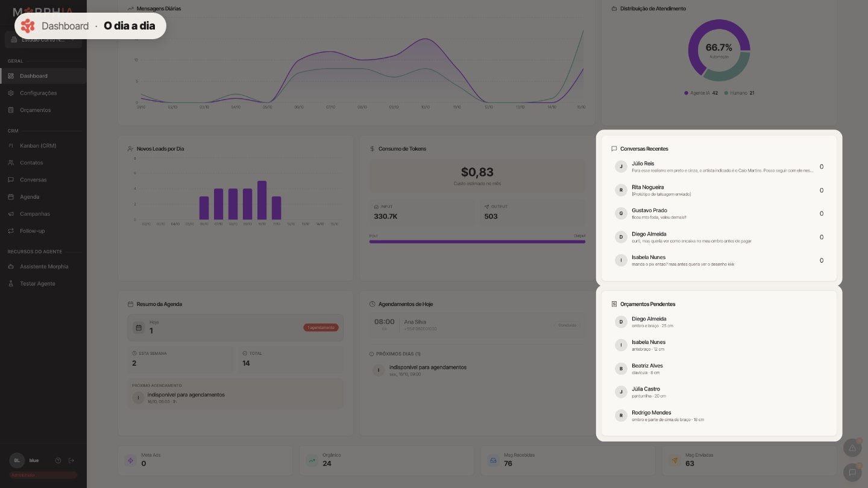The height and width of the screenshot is (488, 868).
Task: Click the 08:00 Ana Silva appointment entry
Action: pyautogui.click(x=477, y=325)
